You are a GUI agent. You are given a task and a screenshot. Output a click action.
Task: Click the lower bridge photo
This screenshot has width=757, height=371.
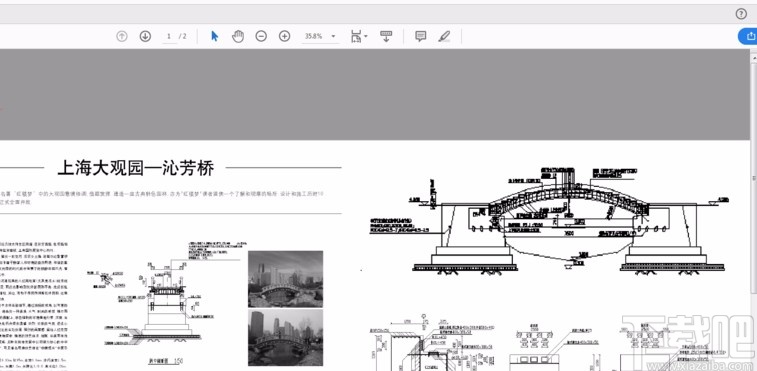pyautogui.click(x=285, y=338)
